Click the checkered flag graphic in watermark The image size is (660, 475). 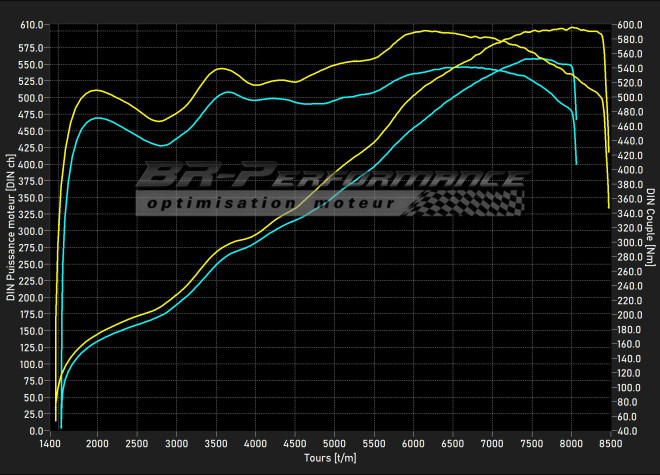480,202
